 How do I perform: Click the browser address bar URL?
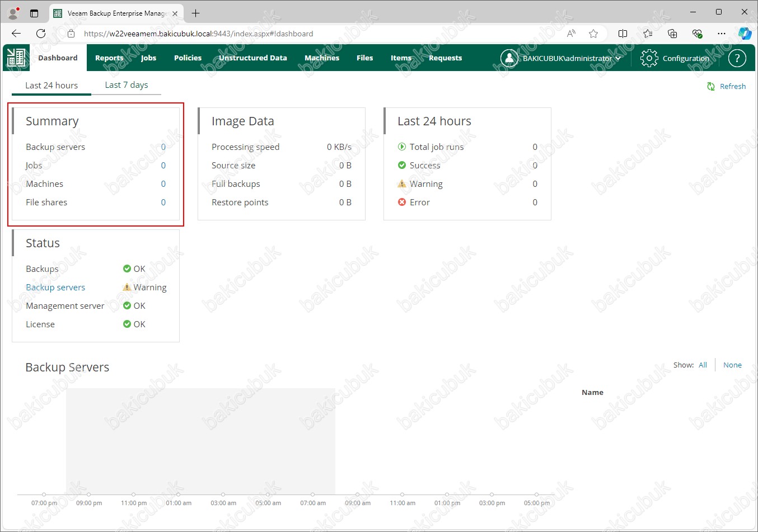[199, 34]
